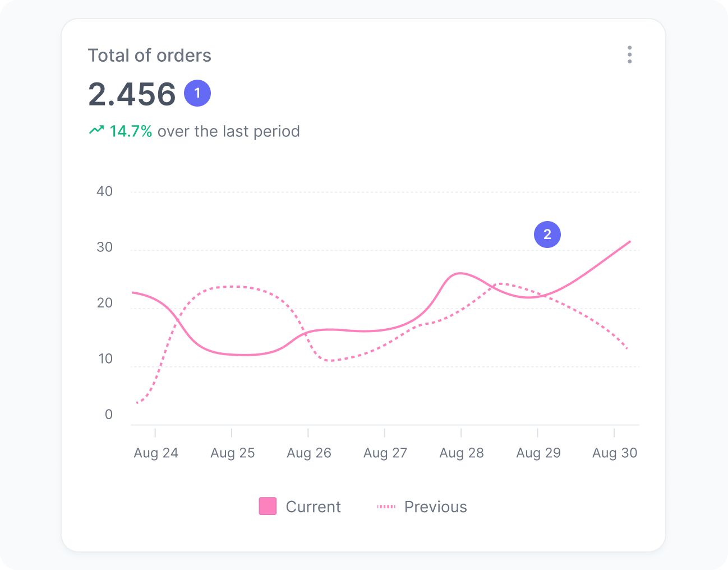
Task: Click the pink Current legend square
Action: [267, 505]
